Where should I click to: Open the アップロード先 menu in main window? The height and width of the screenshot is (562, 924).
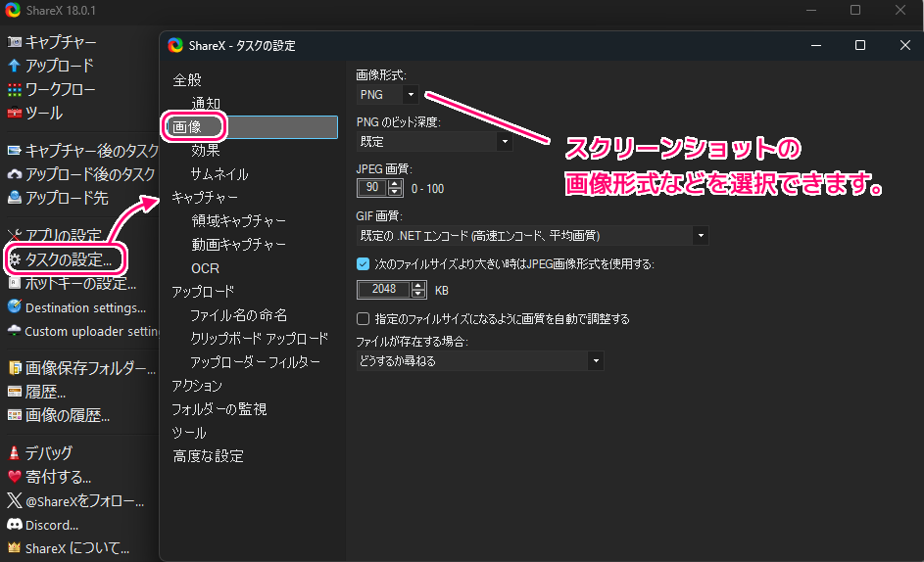(67, 198)
